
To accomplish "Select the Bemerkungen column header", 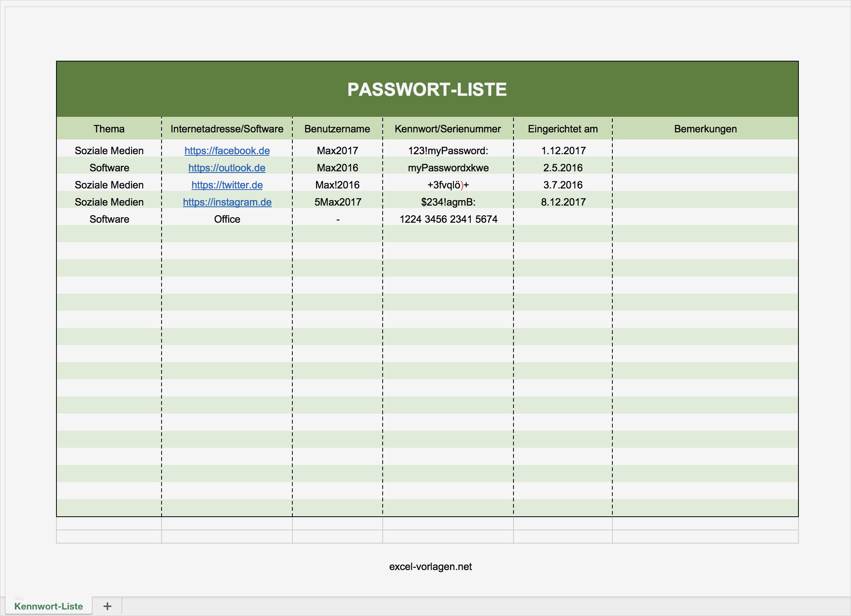I will coord(705,129).
